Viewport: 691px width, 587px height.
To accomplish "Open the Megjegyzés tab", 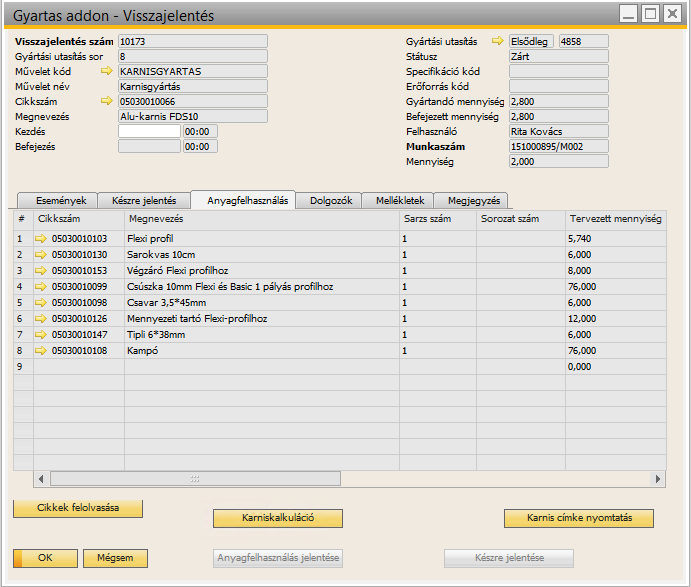I will point(471,201).
